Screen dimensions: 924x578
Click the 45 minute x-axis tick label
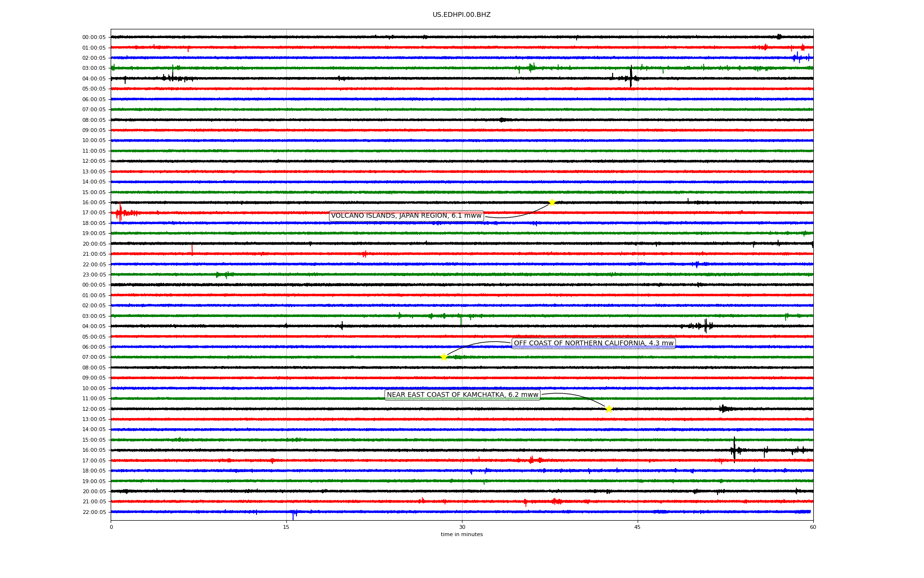(638, 527)
